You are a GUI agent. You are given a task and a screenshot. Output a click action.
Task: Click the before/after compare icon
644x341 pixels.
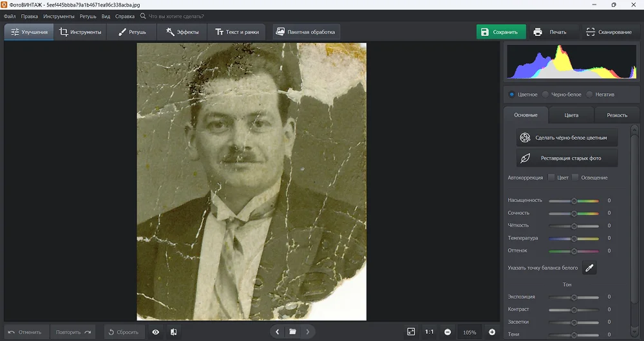[174, 332]
